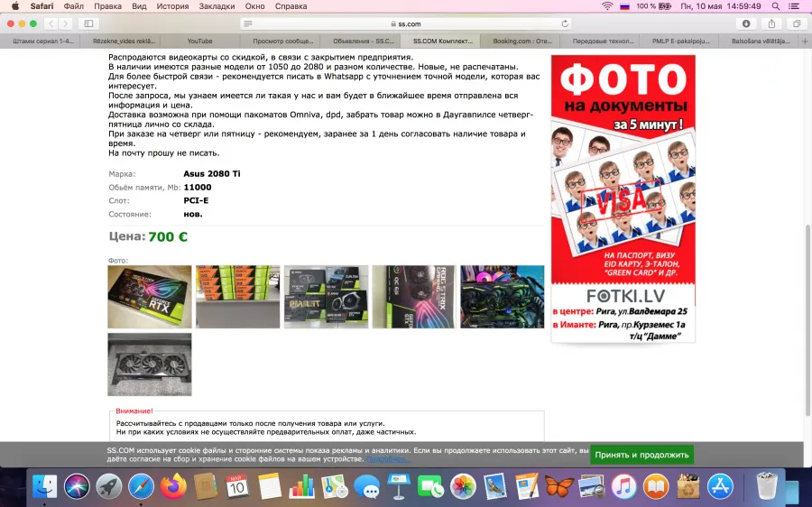Screen dimensions: 812x507
Task: Click the 11000 memory value
Action: [198, 187]
